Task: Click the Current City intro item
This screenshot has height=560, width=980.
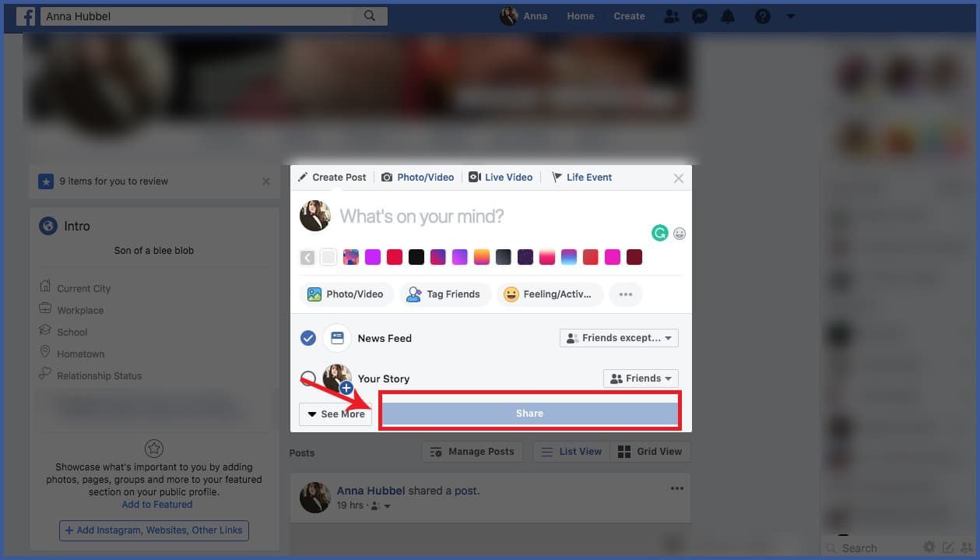Action: click(x=75, y=288)
